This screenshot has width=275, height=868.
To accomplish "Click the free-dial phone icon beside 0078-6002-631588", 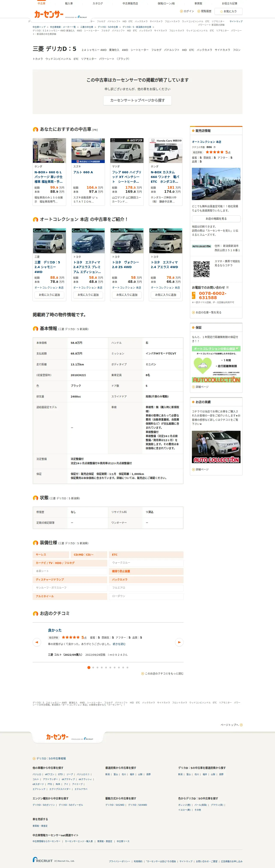I will [x=194, y=295].
